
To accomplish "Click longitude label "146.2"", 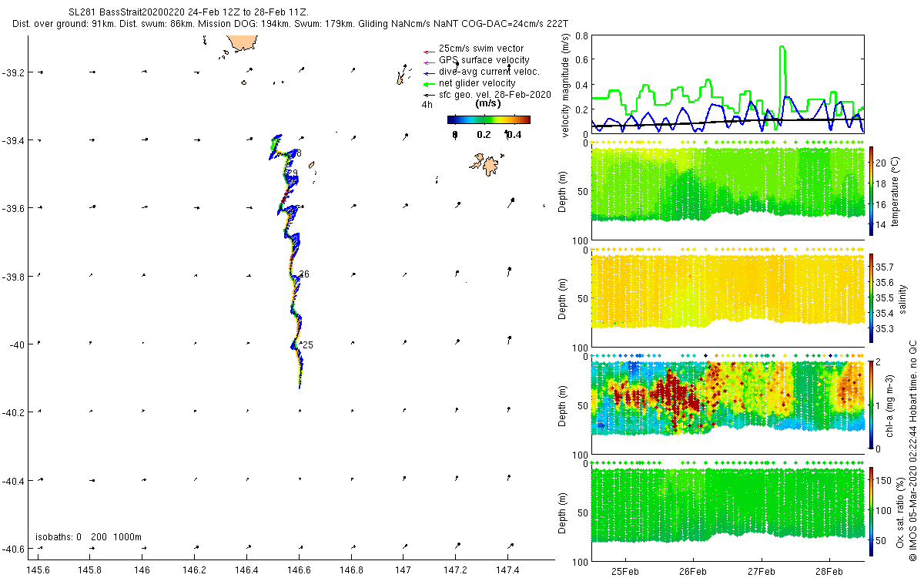I will click(194, 570).
